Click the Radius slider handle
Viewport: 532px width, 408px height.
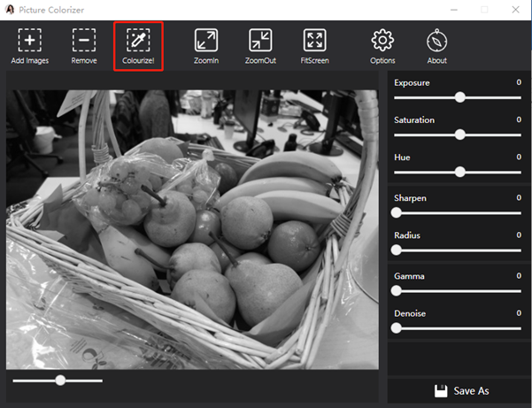click(397, 250)
